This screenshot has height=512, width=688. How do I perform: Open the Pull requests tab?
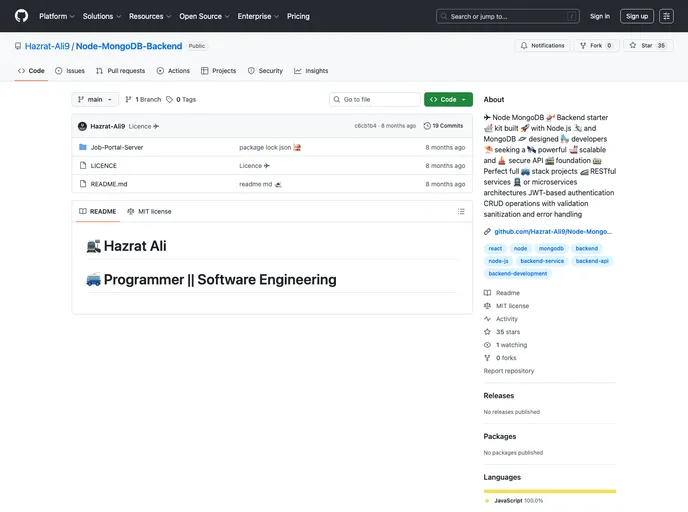[121, 71]
